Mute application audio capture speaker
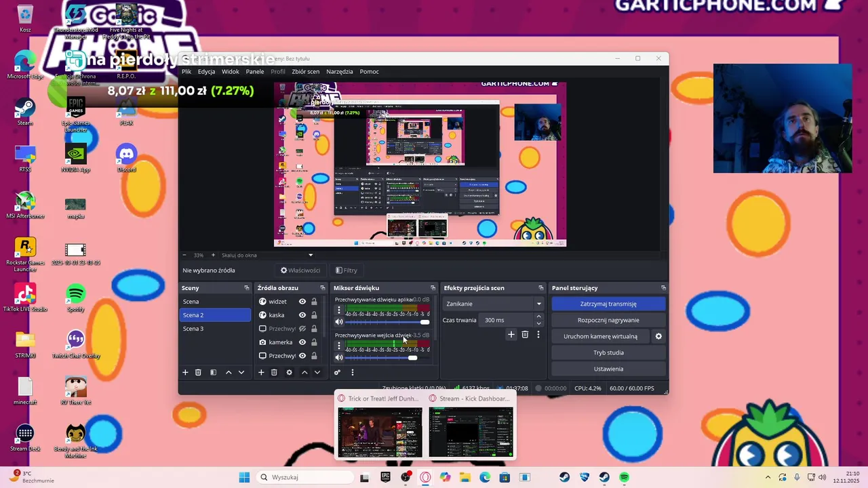This screenshot has width=868, height=488. pyautogui.click(x=339, y=322)
